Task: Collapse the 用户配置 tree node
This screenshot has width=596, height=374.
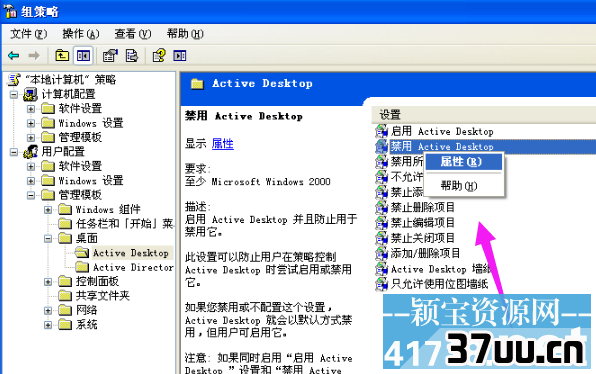Action: [x=14, y=152]
